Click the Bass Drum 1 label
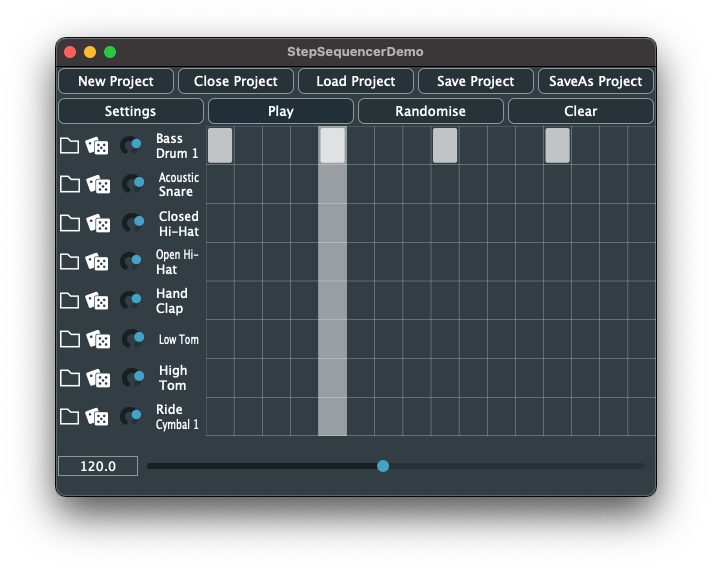The width and height of the screenshot is (712, 570). tap(177, 146)
